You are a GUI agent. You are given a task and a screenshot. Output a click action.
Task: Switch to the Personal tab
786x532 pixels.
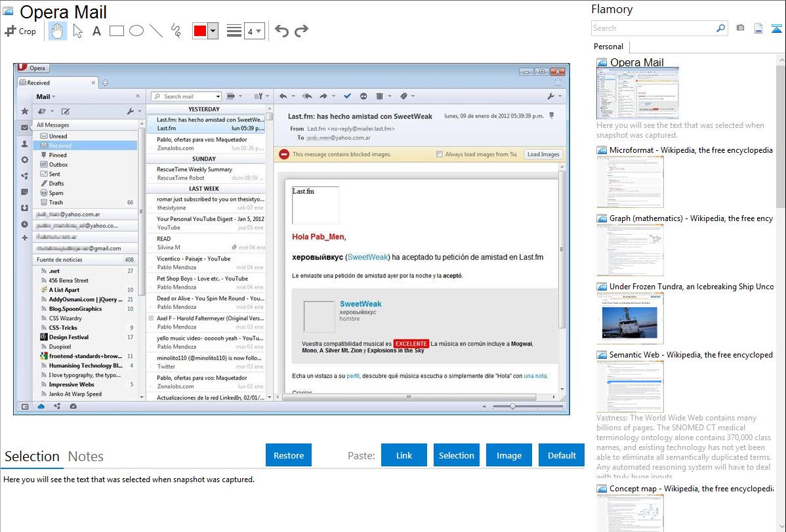point(609,47)
